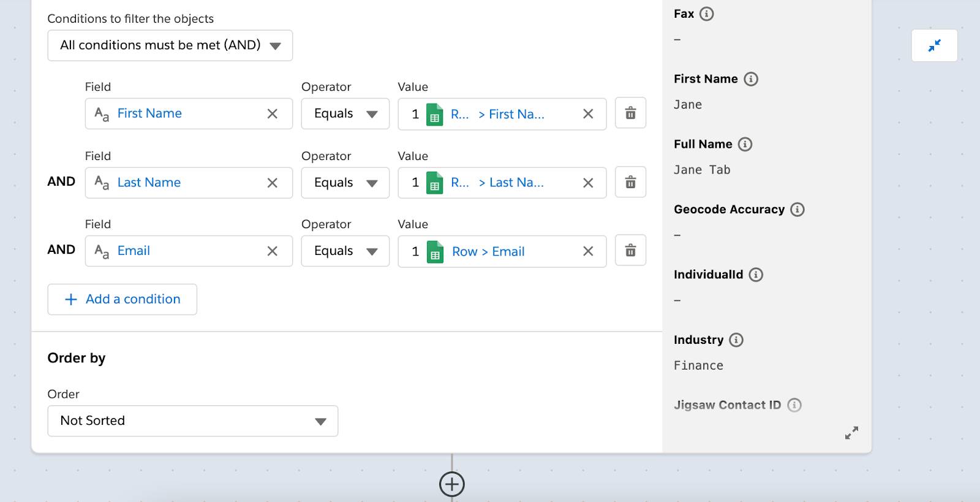Screen dimensions: 980x502
Task: Click the Jane Tab Full Name value
Action: (702, 170)
